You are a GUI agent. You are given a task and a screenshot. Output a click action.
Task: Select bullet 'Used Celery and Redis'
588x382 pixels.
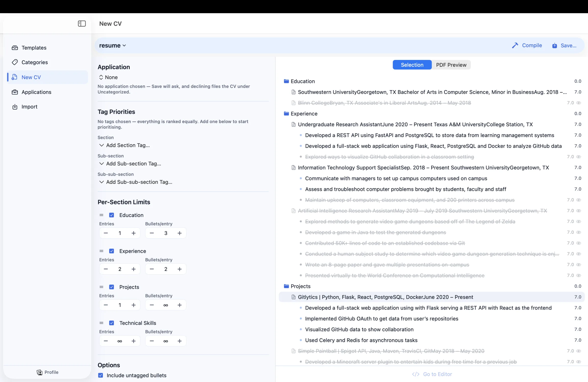point(432,340)
